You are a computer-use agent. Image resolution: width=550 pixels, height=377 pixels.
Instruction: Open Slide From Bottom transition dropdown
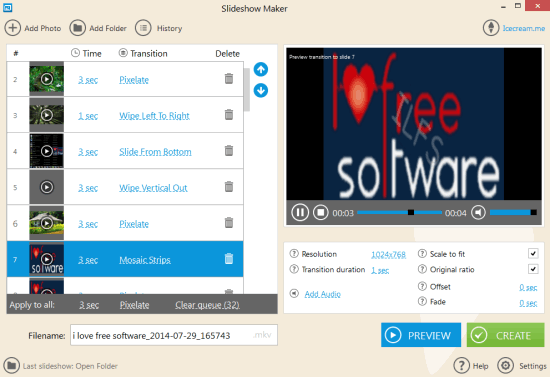coord(155,152)
